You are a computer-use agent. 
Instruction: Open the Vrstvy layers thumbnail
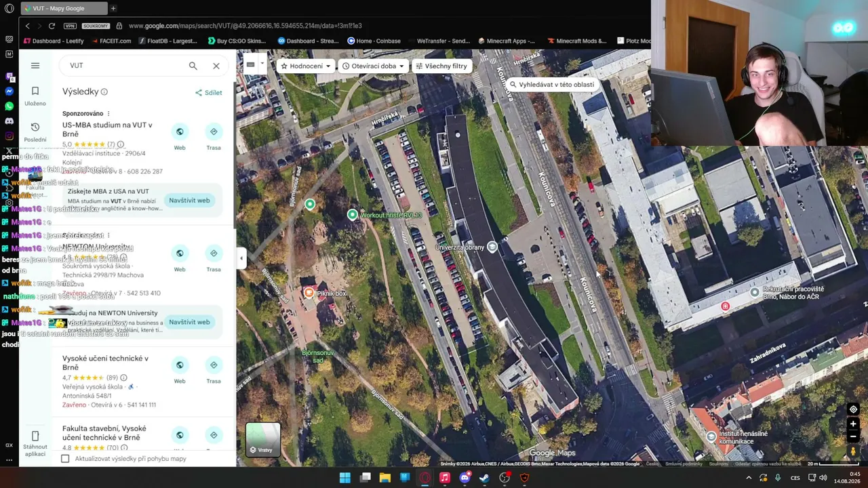click(x=263, y=440)
